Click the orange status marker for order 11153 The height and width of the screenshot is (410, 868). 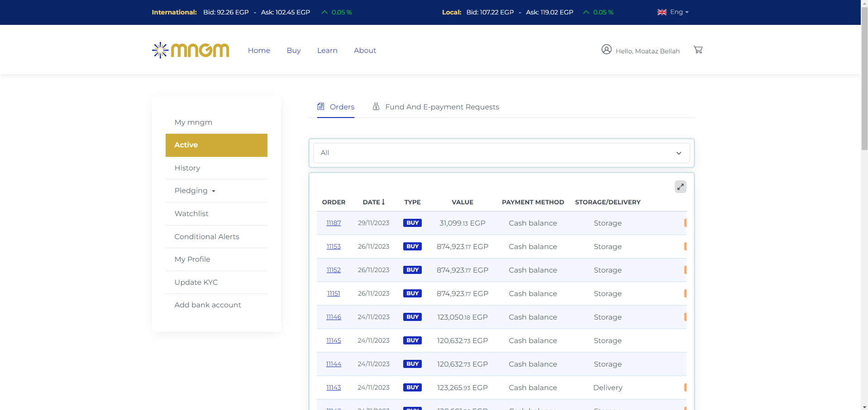tap(685, 246)
